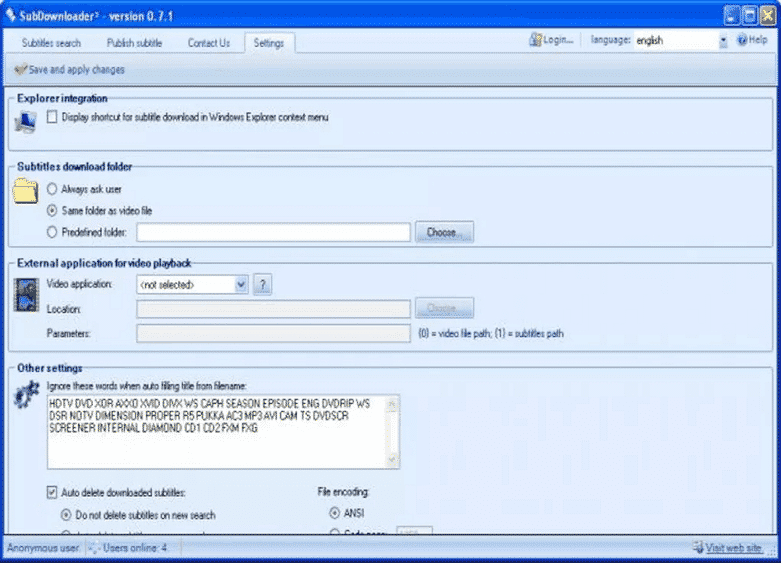This screenshot has height=563, width=781.
Task: Open Help via question mark icon
Action: click(x=742, y=41)
